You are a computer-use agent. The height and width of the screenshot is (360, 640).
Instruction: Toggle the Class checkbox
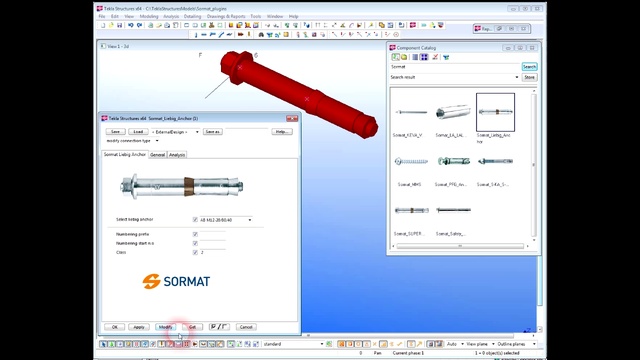[195, 252]
